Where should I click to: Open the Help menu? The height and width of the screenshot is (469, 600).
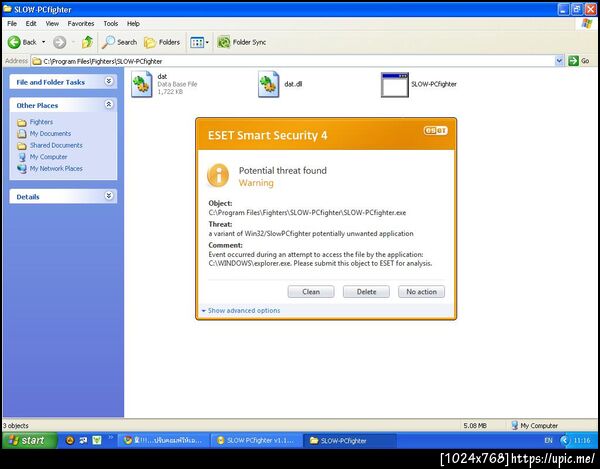coord(133,24)
